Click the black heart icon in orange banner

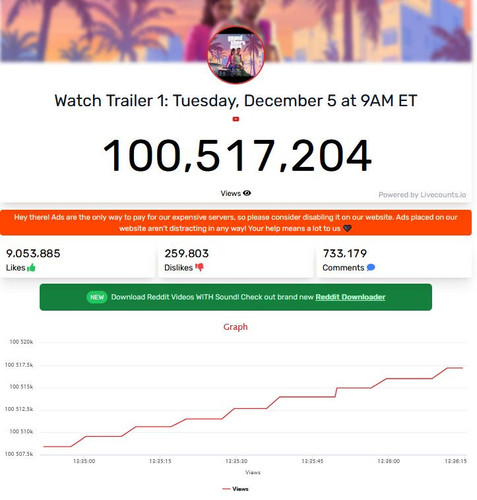click(x=347, y=229)
